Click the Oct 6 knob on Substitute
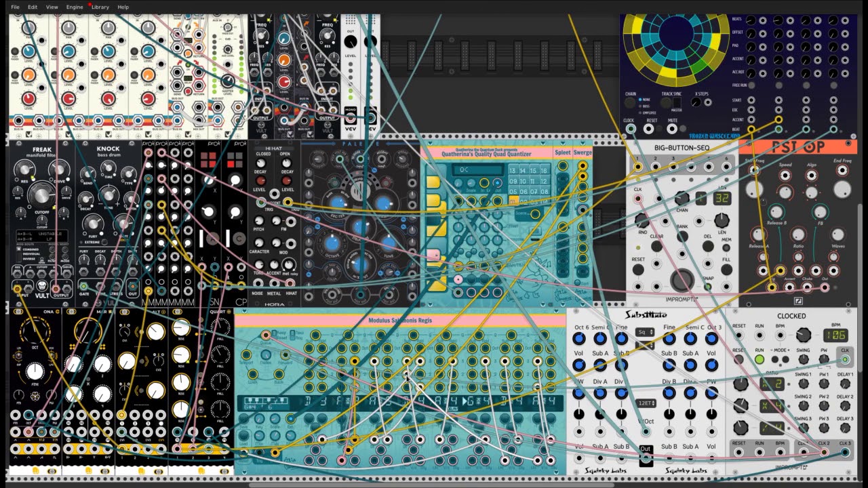The image size is (868, 488). [x=579, y=340]
